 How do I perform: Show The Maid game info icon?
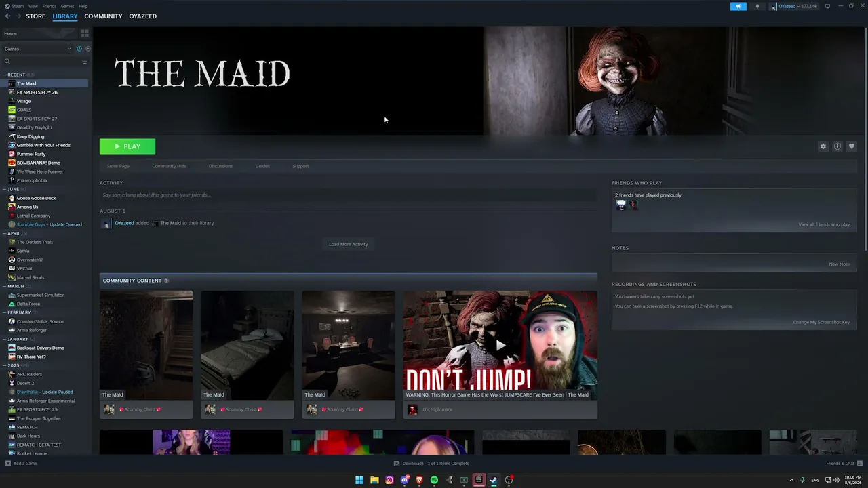(x=837, y=146)
